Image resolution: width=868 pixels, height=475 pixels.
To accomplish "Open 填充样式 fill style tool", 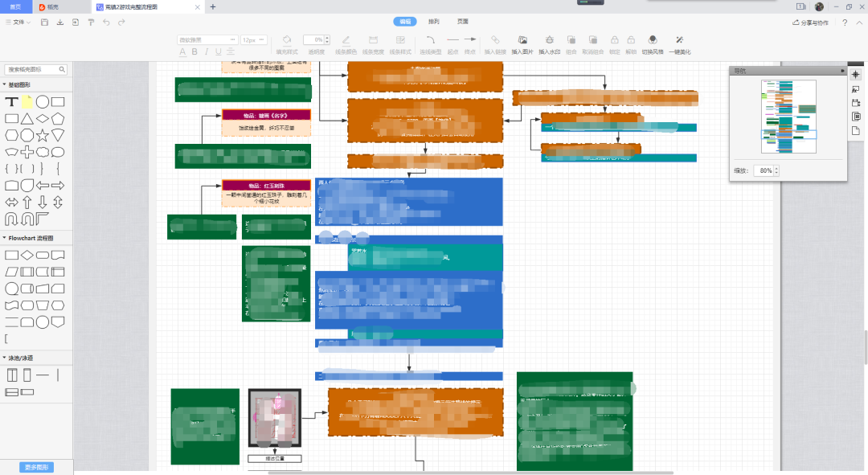I will click(x=287, y=45).
